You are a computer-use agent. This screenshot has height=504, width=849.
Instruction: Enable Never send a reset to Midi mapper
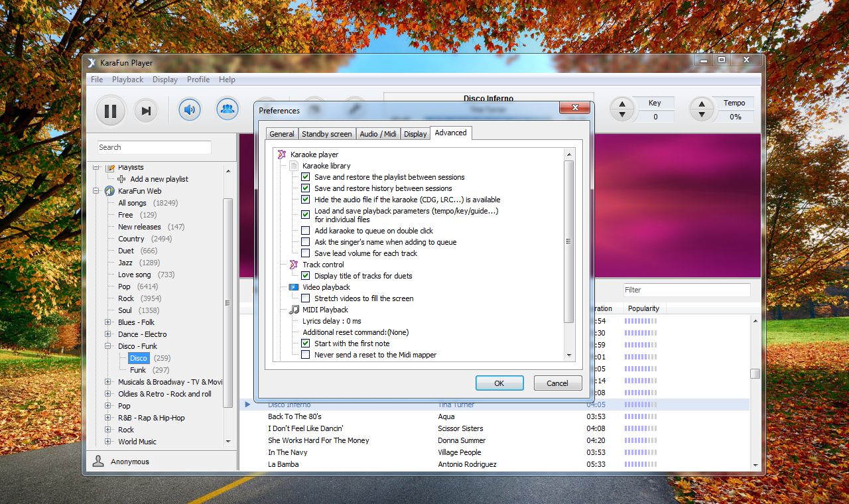tap(306, 355)
